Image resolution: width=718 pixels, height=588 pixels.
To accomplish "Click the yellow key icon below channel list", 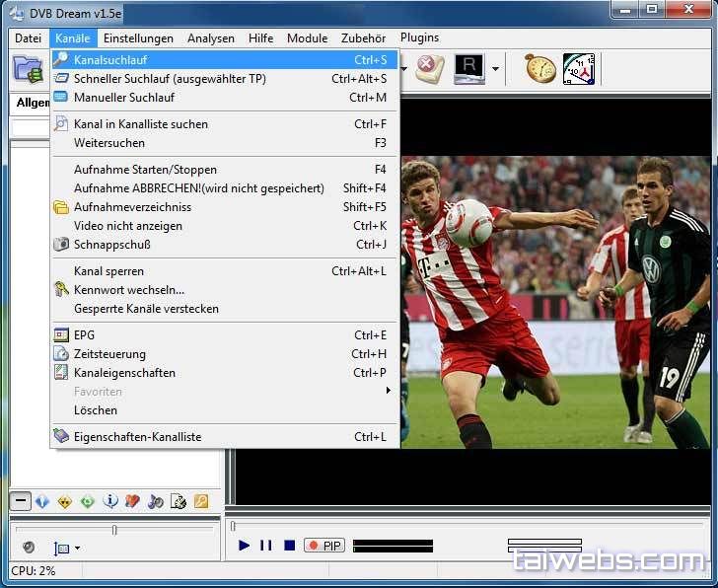I will 201,501.
